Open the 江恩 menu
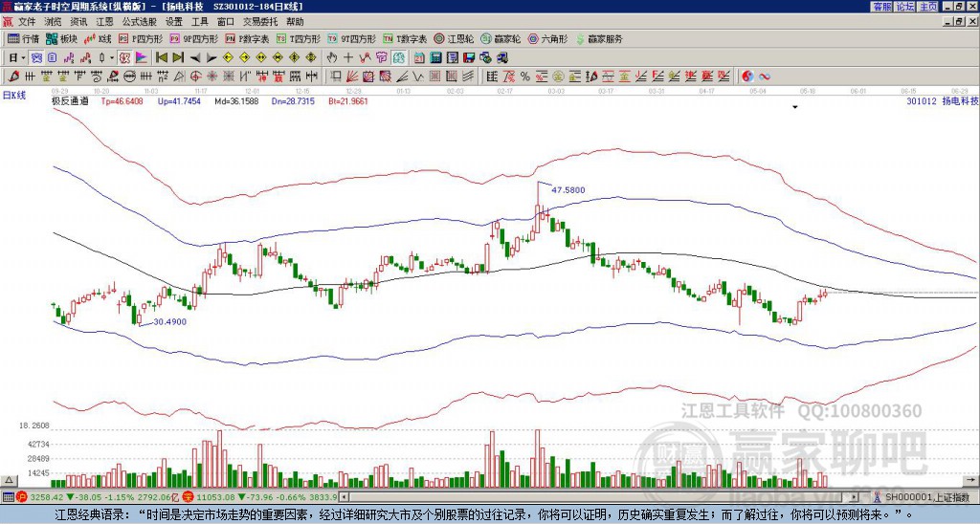The image size is (980, 524). (105, 22)
